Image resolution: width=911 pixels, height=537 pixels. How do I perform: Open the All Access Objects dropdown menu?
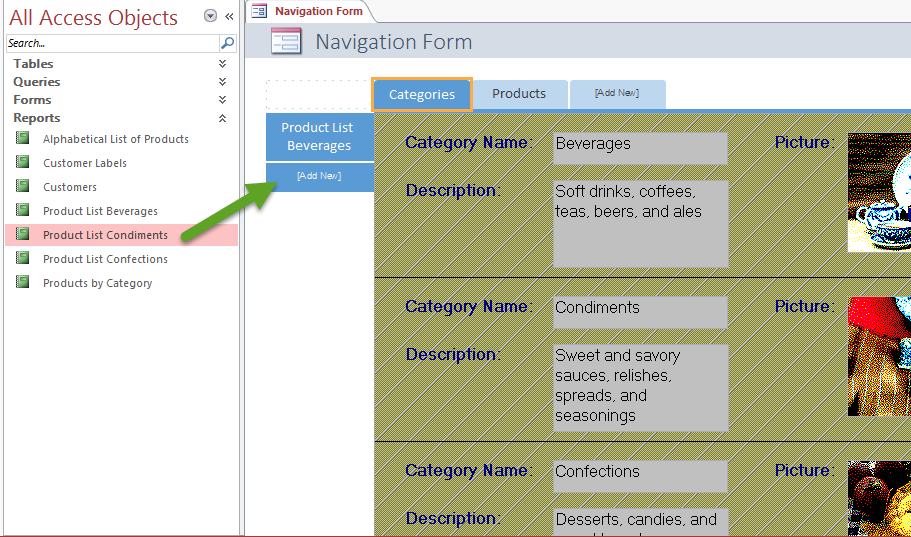(x=210, y=16)
